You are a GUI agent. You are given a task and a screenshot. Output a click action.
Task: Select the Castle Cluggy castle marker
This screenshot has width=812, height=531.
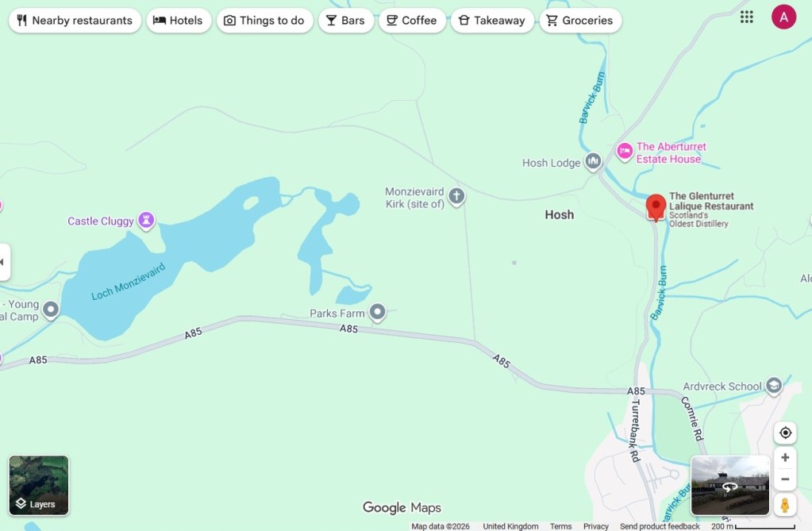point(146,220)
